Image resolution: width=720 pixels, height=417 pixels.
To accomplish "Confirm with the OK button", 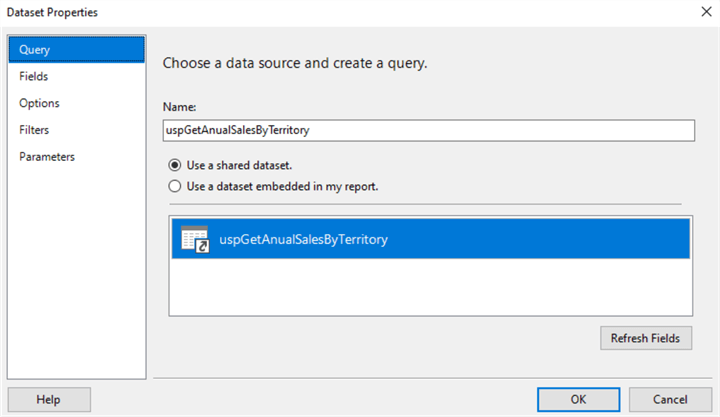I will coord(578,399).
